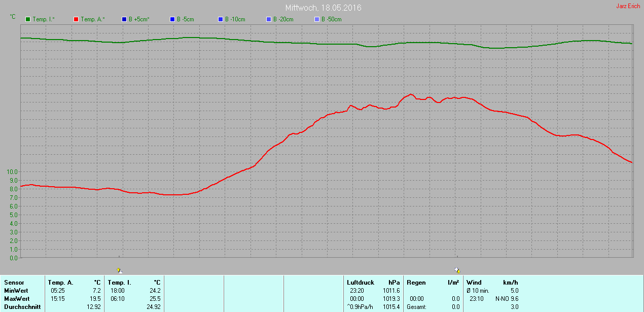This screenshot has width=644, height=312.
Task: Click the Temp. I. minimum time '18:00'
Action: [x=118, y=291]
